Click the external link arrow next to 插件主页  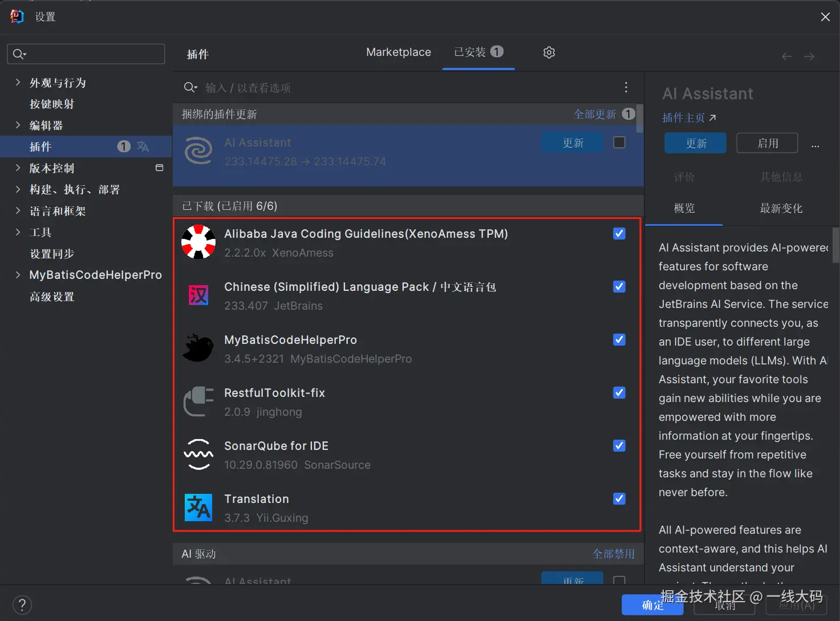point(712,117)
